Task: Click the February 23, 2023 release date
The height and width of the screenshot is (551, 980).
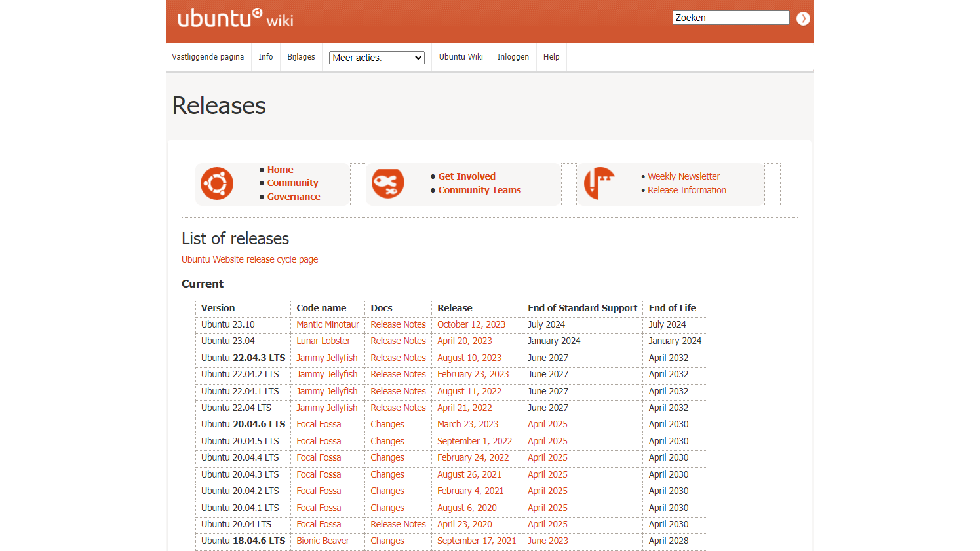Action: [x=473, y=374]
